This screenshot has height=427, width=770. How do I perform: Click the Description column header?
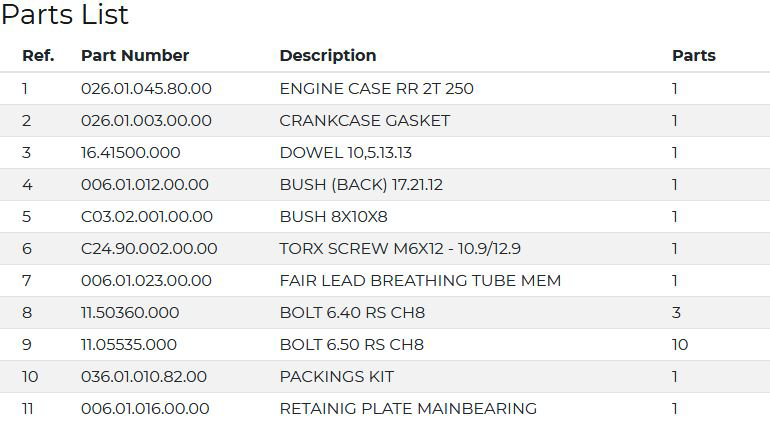(x=328, y=55)
